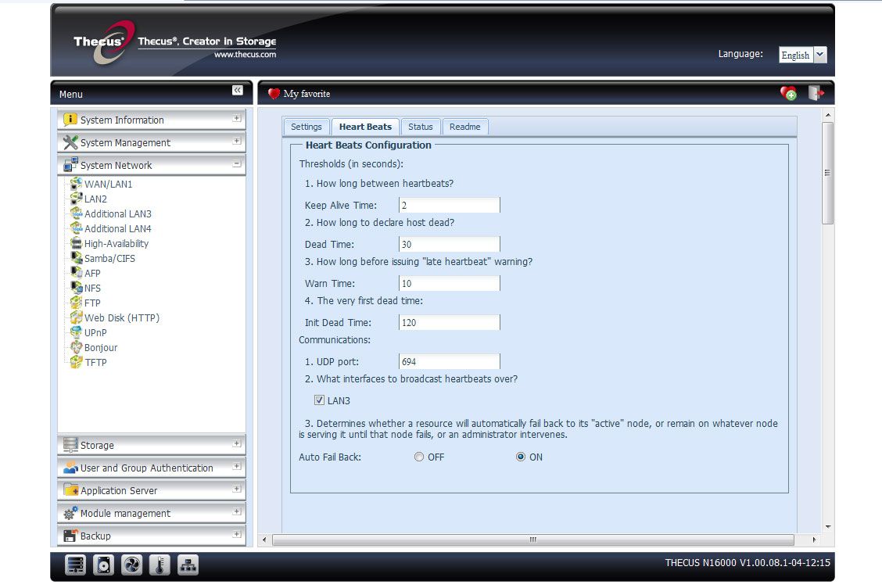882x588 pixels.
Task: Open the FTP service page
Action: click(92, 303)
